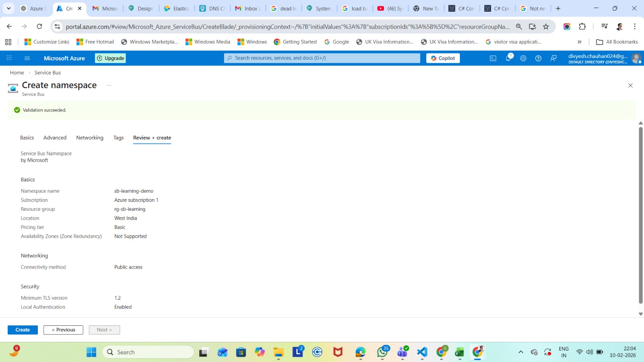Open File Explorer from the taskbar

pos(279,352)
